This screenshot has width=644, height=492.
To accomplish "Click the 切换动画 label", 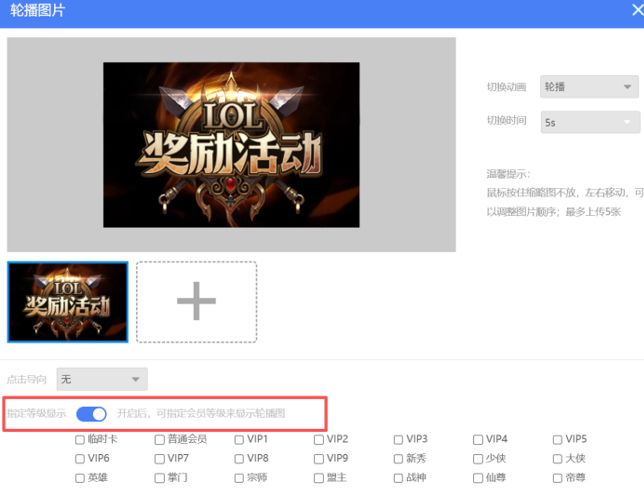I will [x=506, y=87].
